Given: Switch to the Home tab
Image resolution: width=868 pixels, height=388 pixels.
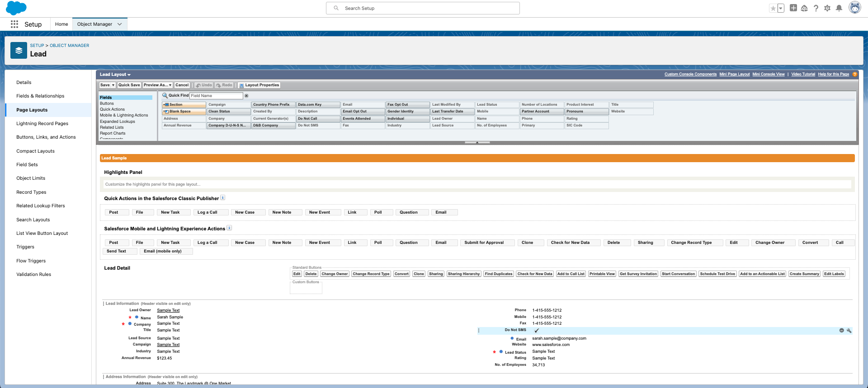Looking at the screenshot, I should point(61,24).
